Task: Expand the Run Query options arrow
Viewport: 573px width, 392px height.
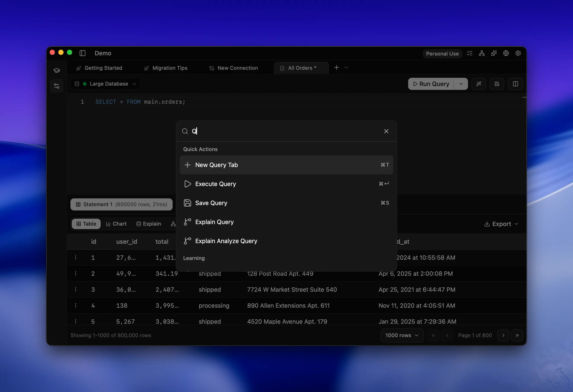Action: [x=461, y=84]
